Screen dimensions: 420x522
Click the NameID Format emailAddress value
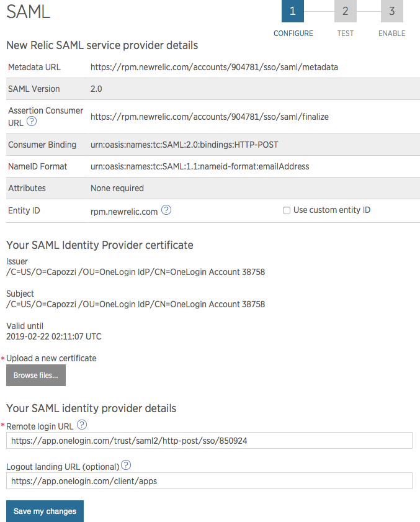click(200, 166)
